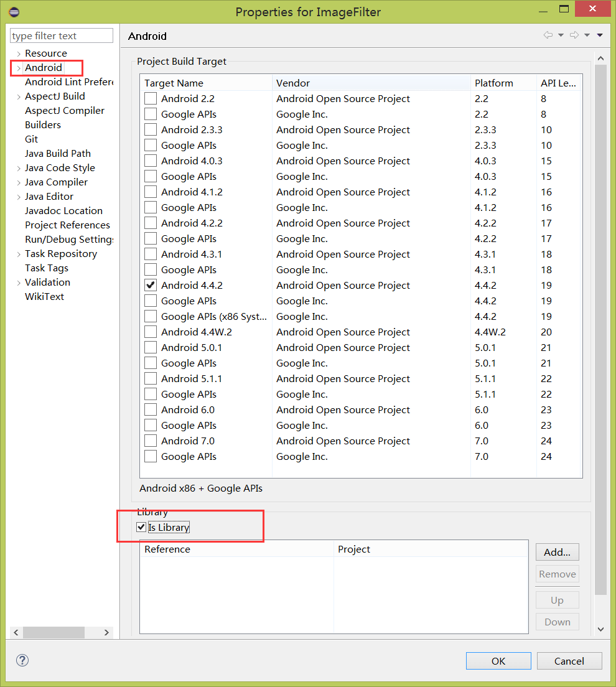Image resolution: width=616 pixels, height=687 pixels.
Task: Select WikiText in the sidebar
Action: pyautogui.click(x=44, y=296)
